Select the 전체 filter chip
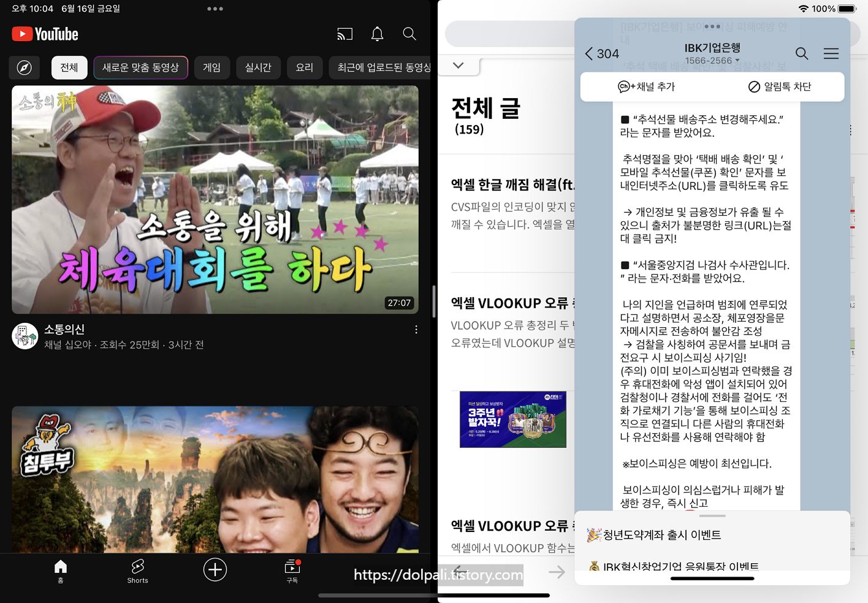Viewport: 868px width, 603px height. [x=69, y=67]
